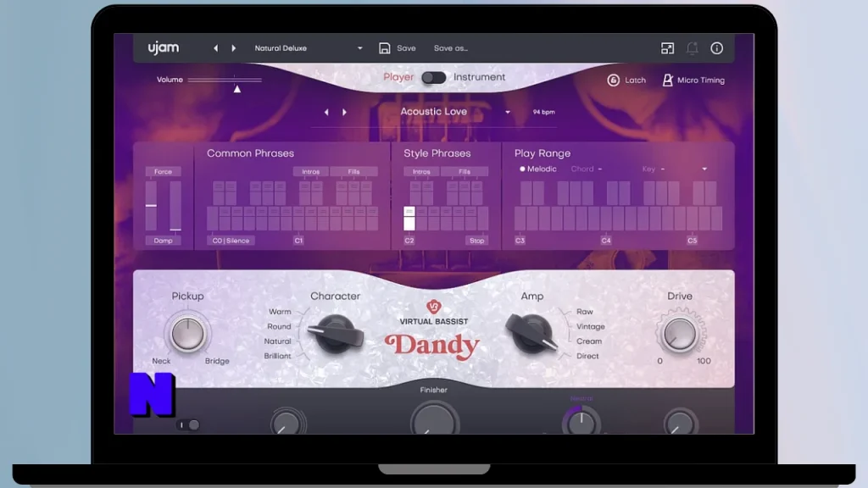Image resolution: width=868 pixels, height=488 pixels.
Task: Click the floppy disk save icon
Action: 384,48
